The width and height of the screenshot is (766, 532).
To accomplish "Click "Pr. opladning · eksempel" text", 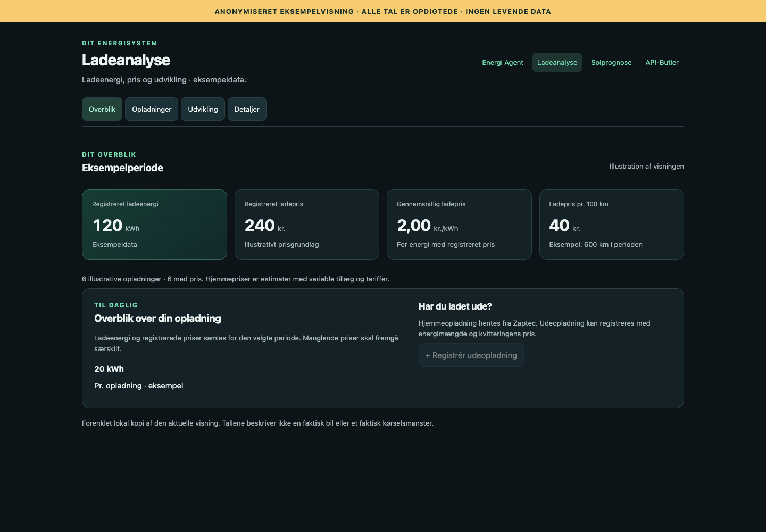I will pyautogui.click(x=139, y=386).
